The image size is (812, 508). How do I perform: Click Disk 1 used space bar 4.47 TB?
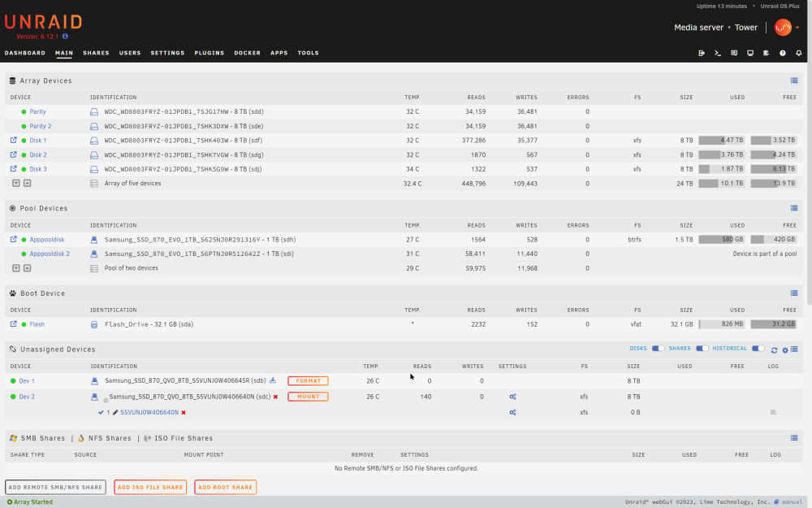pyautogui.click(x=722, y=140)
